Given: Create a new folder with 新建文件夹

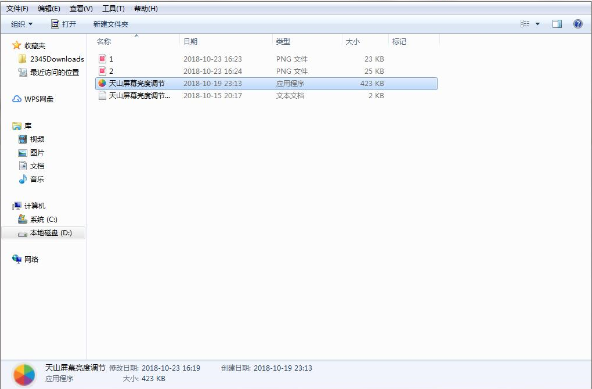Looking at the screenshot, I should pos(111,24).
